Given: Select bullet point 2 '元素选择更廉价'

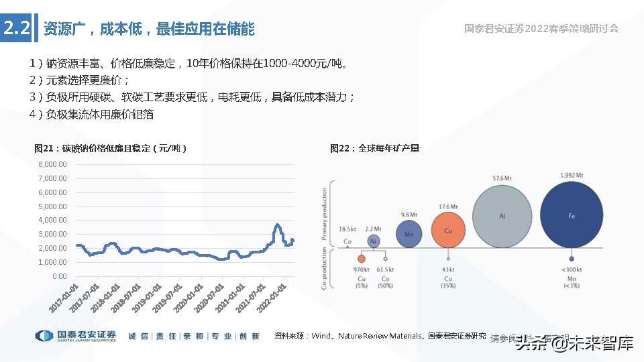Looking at the screenshot, I should point(79,80).
